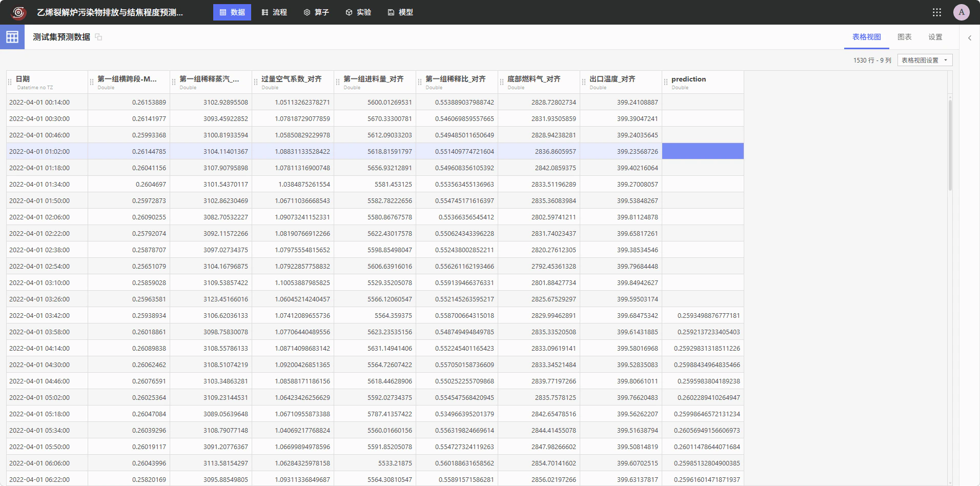
Task: Click the app logo icon
Action: [x=18, y=12]
